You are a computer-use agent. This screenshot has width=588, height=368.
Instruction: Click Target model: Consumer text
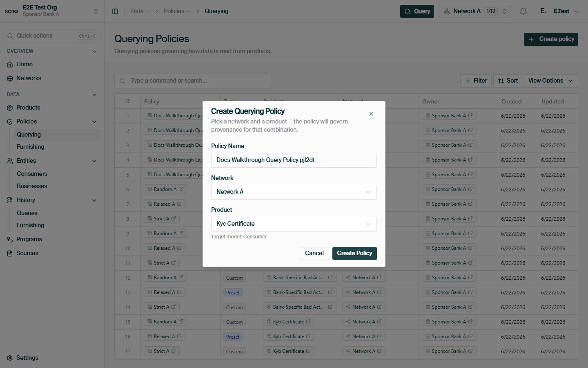239,237
